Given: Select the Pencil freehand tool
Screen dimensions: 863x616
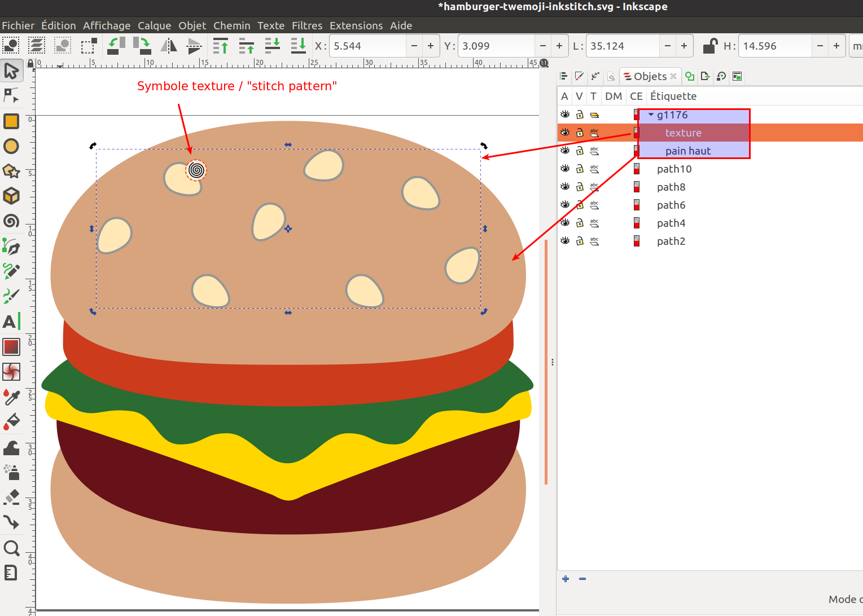Looking at the screenshot, I should (11, 271).
